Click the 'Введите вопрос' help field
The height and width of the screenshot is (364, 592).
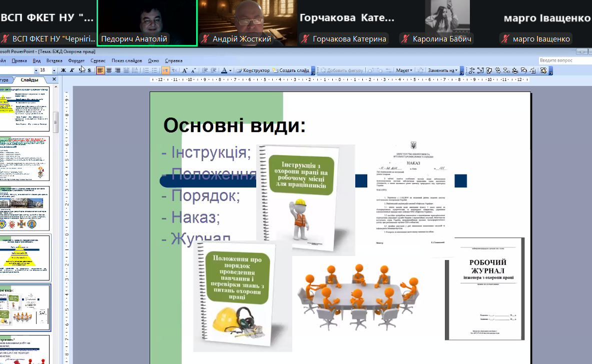pyautogui.click(x=563, y=60)
